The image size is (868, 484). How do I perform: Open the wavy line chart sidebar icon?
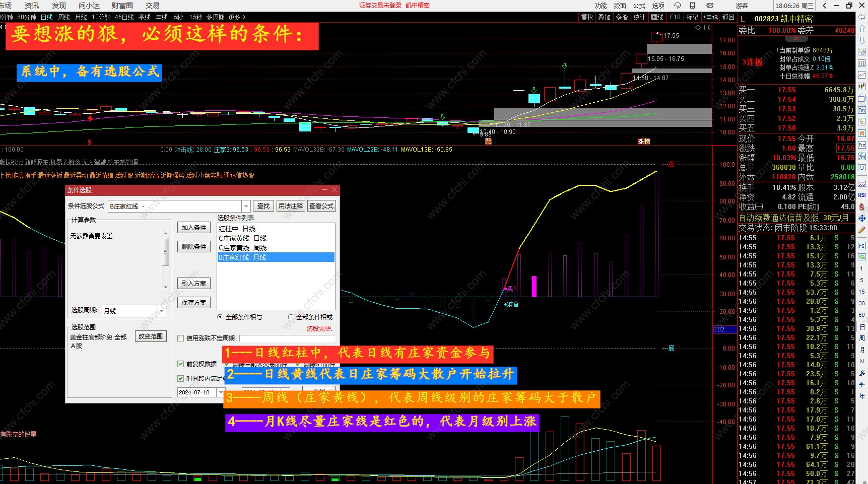point(862,183)
